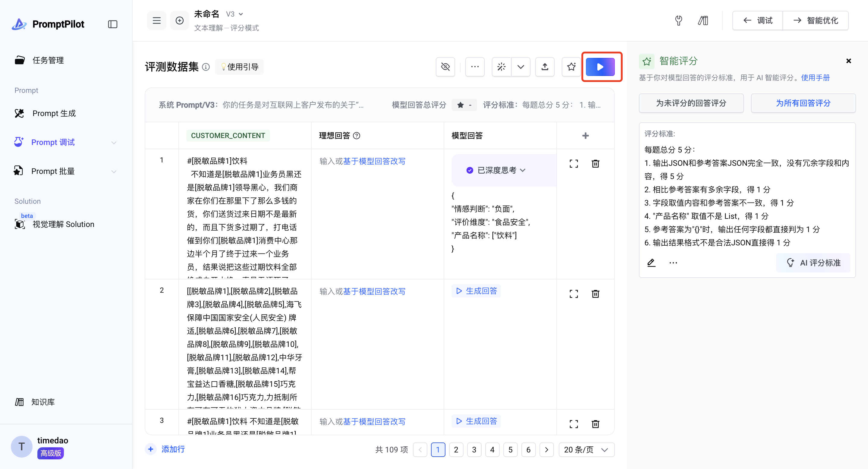
Task: Delete row 1 with trash icon
Action: tap(596, 164)
